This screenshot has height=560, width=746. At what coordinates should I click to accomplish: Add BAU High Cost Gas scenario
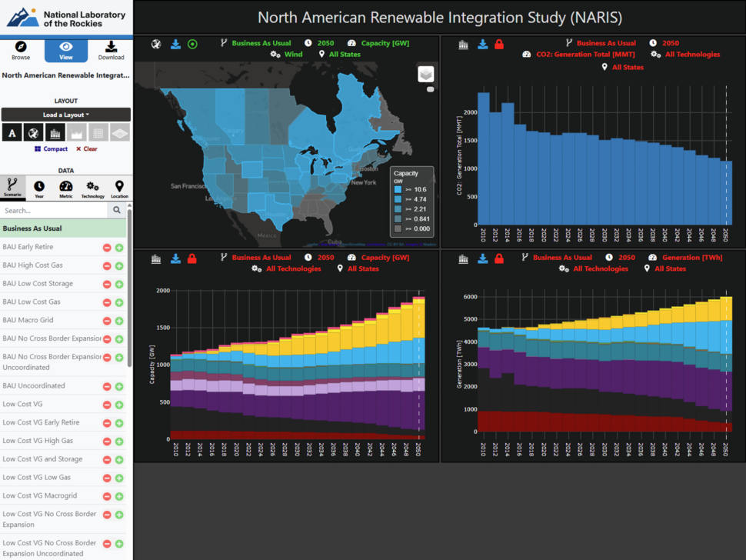119,266
